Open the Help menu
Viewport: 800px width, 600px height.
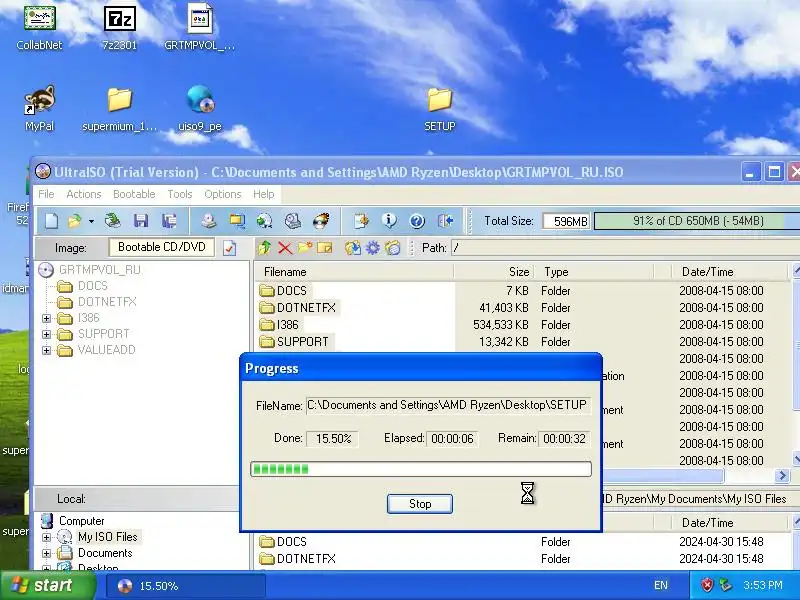click(x=263, y=194)
